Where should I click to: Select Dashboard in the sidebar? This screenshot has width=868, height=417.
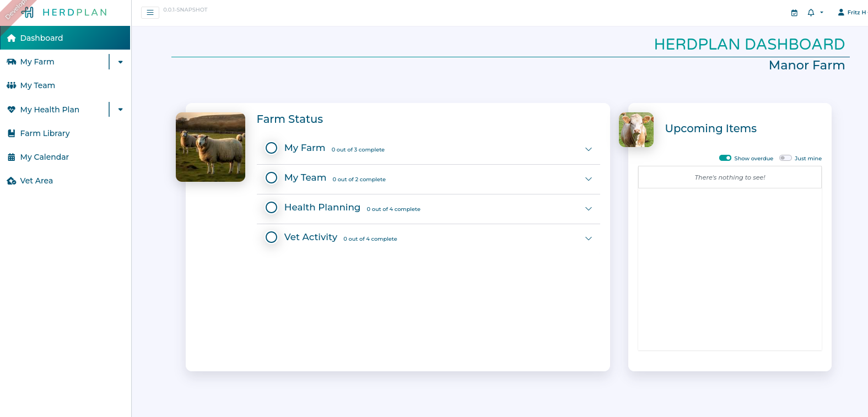[41, 38]
